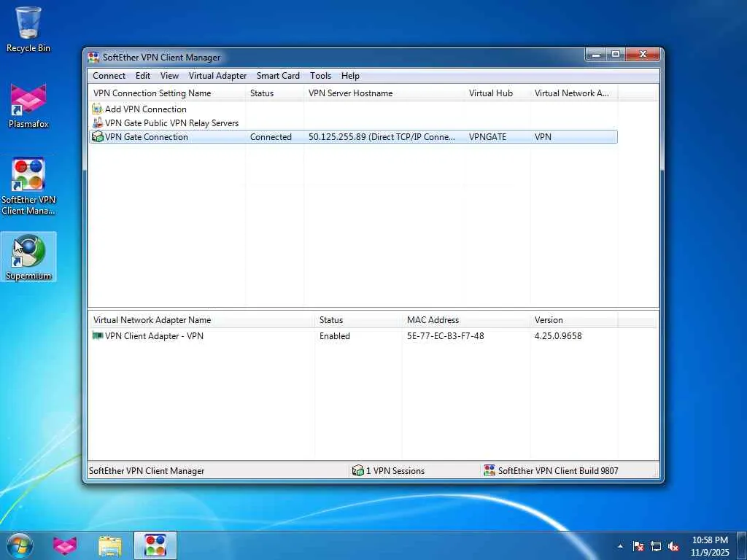Viewport: 747px width, 560px height.
Task: Click the taskbar clock showing 10:58 PM
Action: pyautogui.click(x=710, y=546)
